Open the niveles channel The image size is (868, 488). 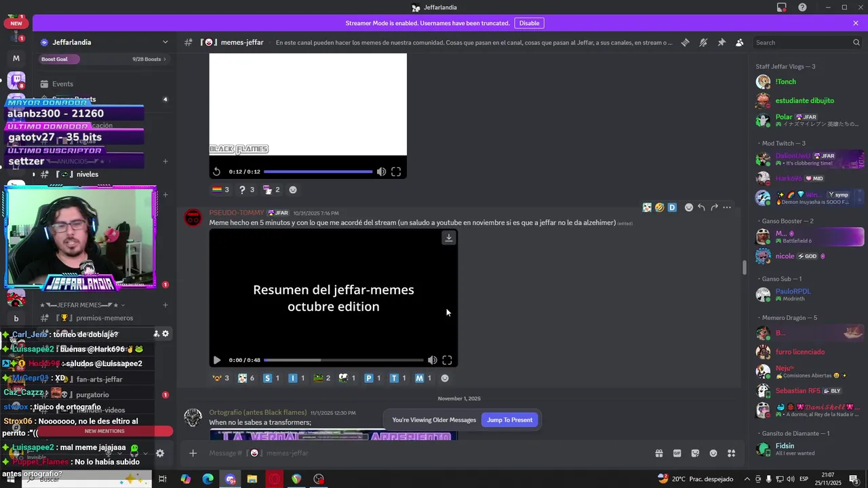87,174
